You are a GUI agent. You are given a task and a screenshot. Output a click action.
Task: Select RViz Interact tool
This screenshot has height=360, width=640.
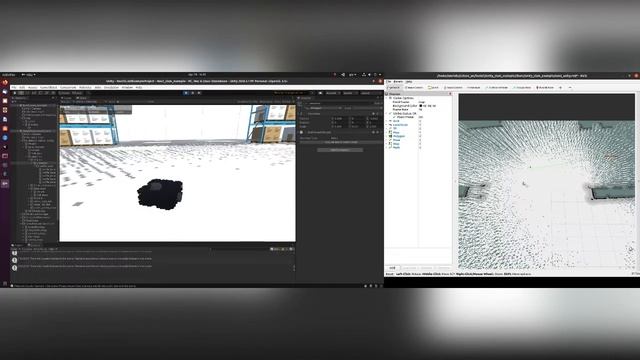click(394, 87)
